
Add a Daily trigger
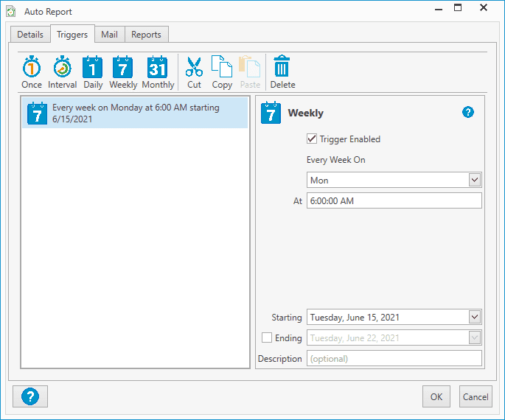[x=93, y=72]
